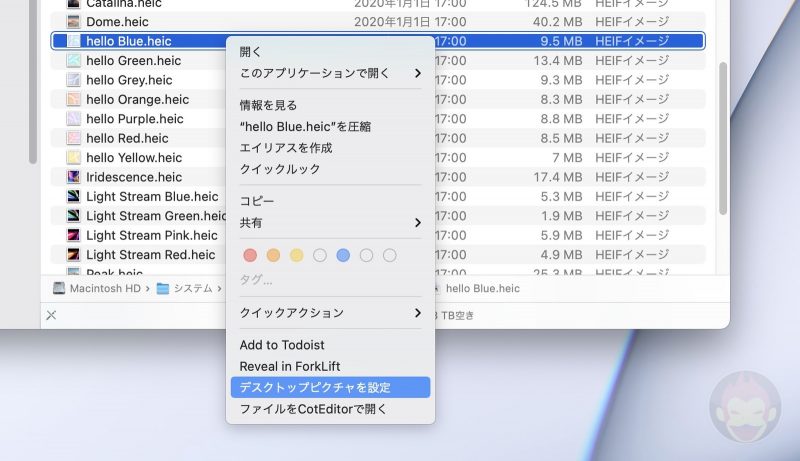Choose 開く in the context menu

331,52
